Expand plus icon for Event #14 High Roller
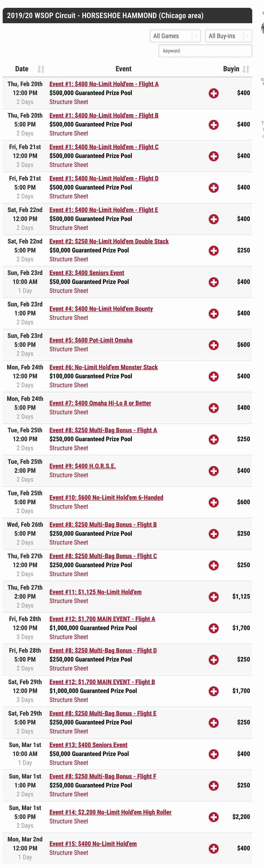Image resolution: width=264 pixels, height=868 pixels. [213, 817]
